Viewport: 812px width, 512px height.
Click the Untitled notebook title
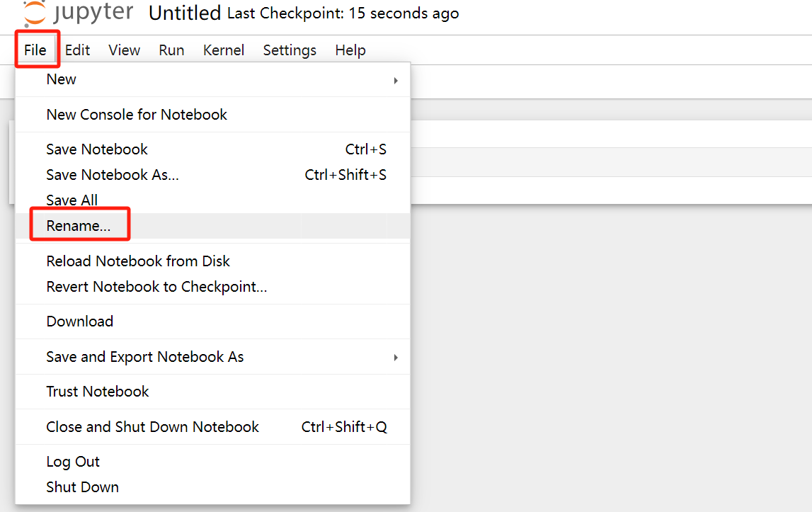pyautogui.click(x=185, y=13)
